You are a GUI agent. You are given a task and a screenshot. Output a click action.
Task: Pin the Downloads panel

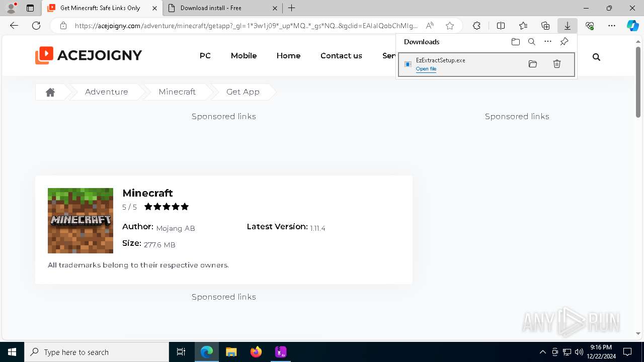point(564,42)
